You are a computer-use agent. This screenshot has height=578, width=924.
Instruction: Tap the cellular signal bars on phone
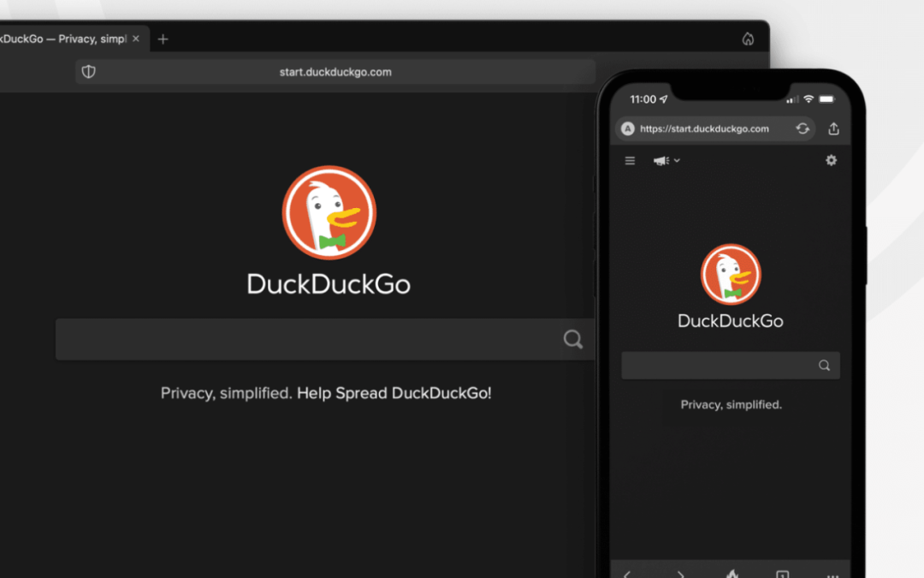[x=792, y=99]
